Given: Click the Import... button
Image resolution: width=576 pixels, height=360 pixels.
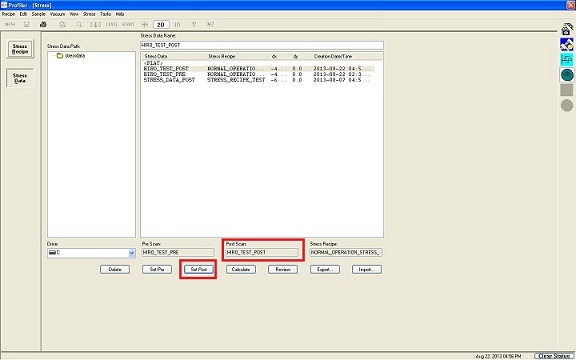Looking at the screenshot, I should 367,270.
